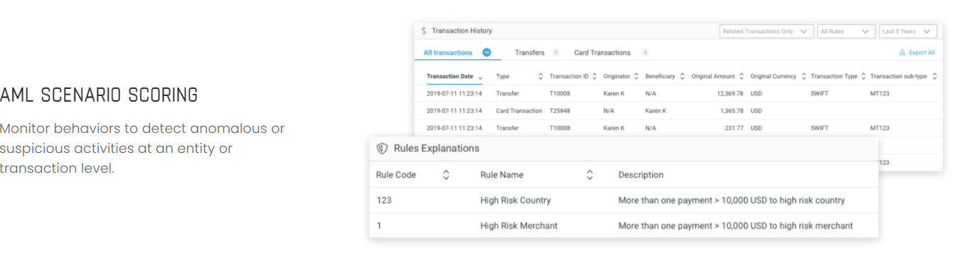This screenshot has height=256, width=980.
Task: Switch to the Transfers tab
Action: tap(537, 53)
